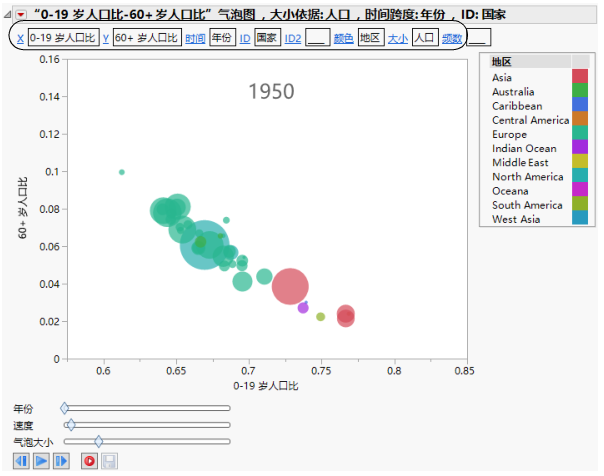Screen dimensions: 604x476
Task: Click the Y axis title '60+ 岁人口比'
Action: 22,208
